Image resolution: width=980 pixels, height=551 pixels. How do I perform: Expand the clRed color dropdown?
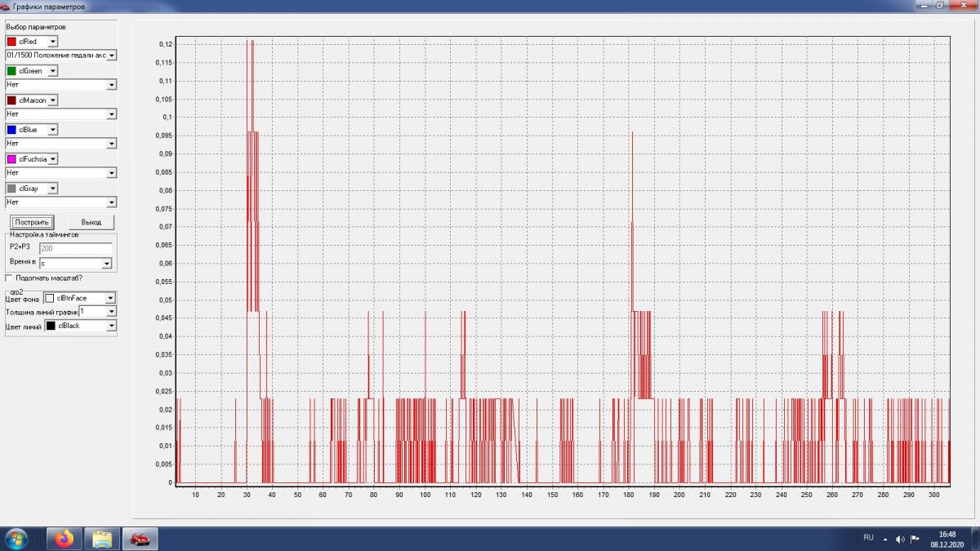tap(53, 42)
